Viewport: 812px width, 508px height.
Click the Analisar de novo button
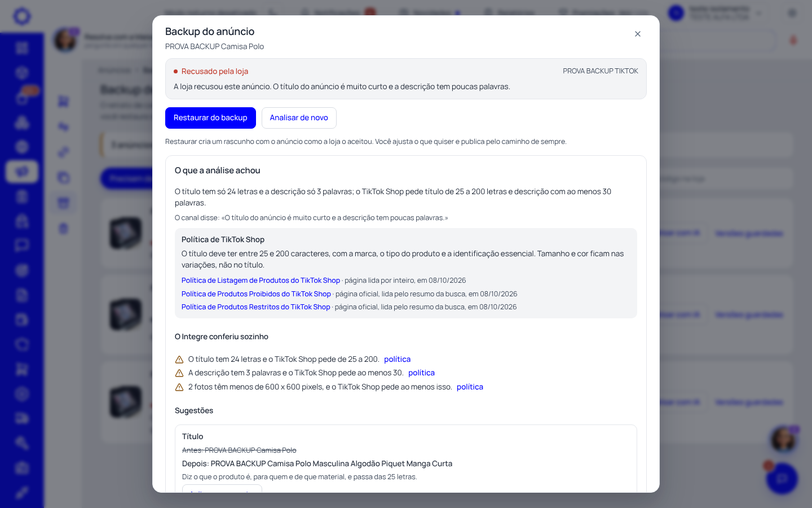[299, 118]
